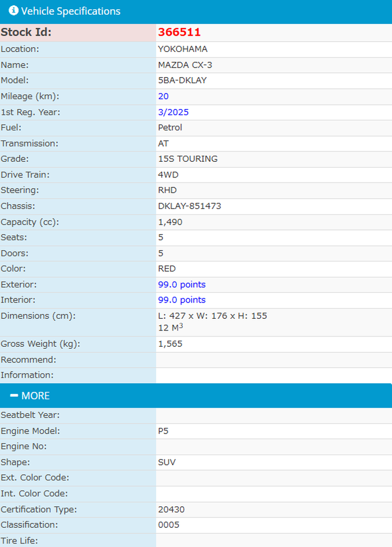392x547 pixels.
Task: Click the Drive Train: label
Action: point(25,175)
